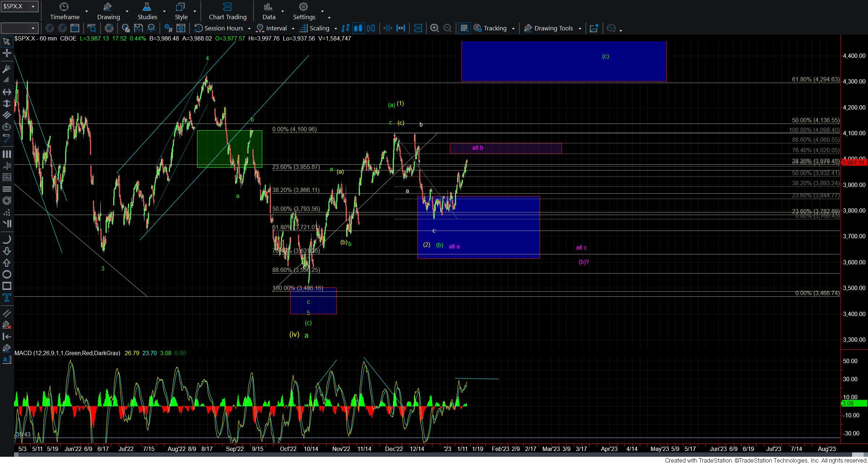Select the crosshair cursor tool
Screen dimensions: 868x464
[7, 54]
